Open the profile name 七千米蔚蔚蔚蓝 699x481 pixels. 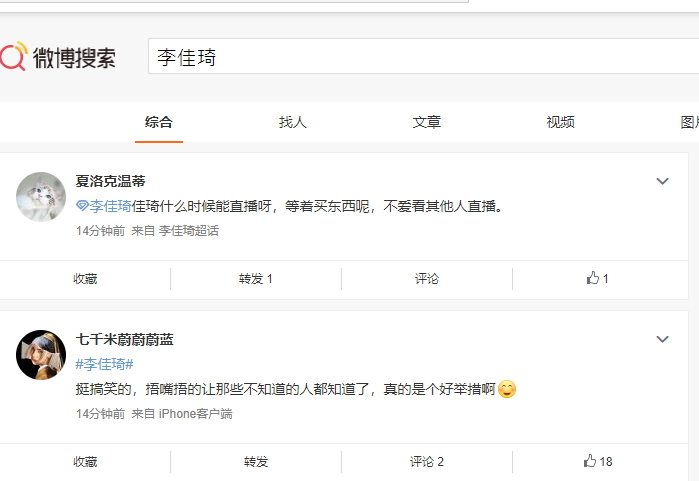coord(124,339)
